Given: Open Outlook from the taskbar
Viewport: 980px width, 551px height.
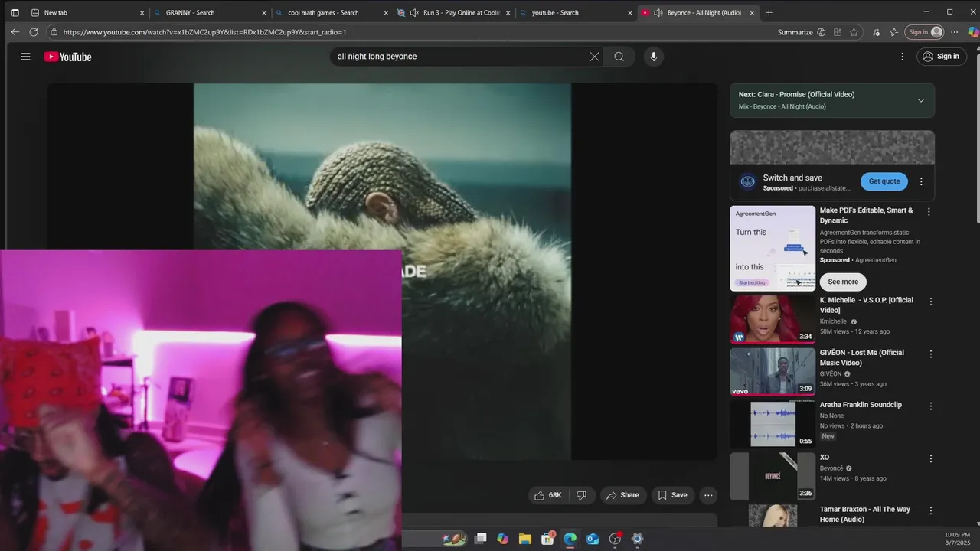Looking at the screenshot, I should [x=592, y=539].
